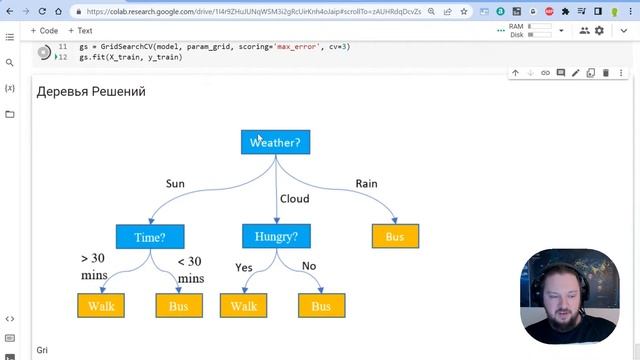Viewport: 640px width, 360px height.
Task: Open Colab find and replace search
Action: [10, 62]
